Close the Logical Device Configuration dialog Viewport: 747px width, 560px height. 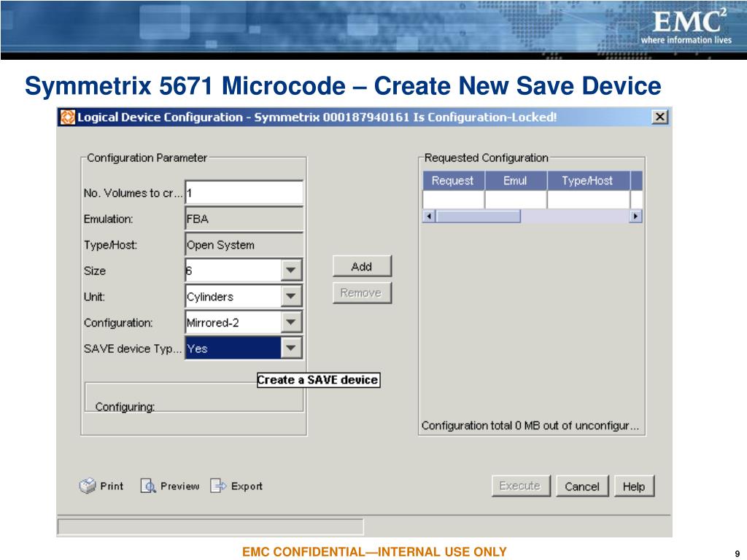click(659, 117)
